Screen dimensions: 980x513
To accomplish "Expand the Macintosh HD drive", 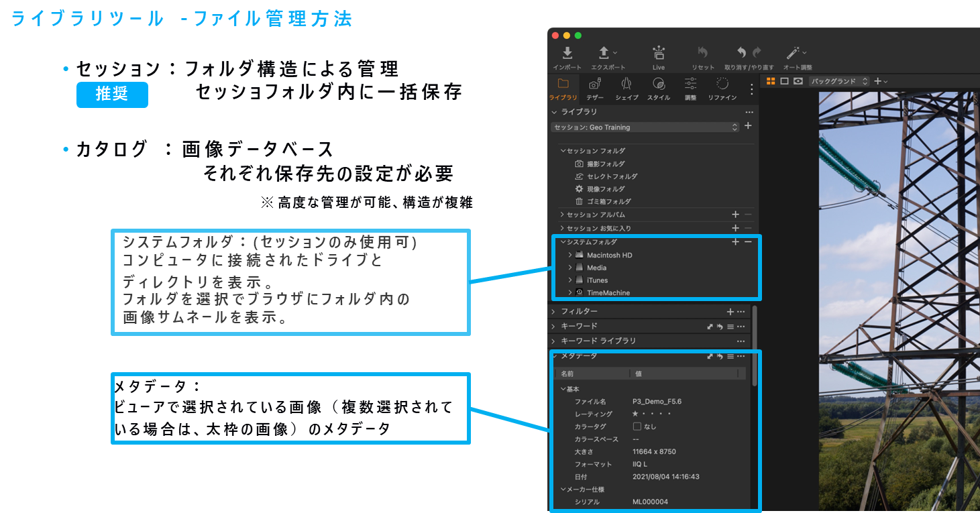I will click(570, 255).
